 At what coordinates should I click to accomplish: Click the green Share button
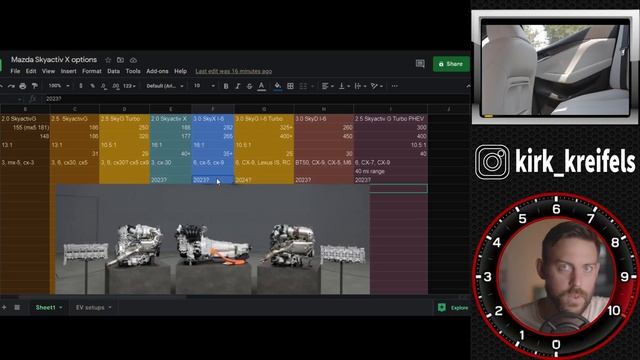coord(451,64)
